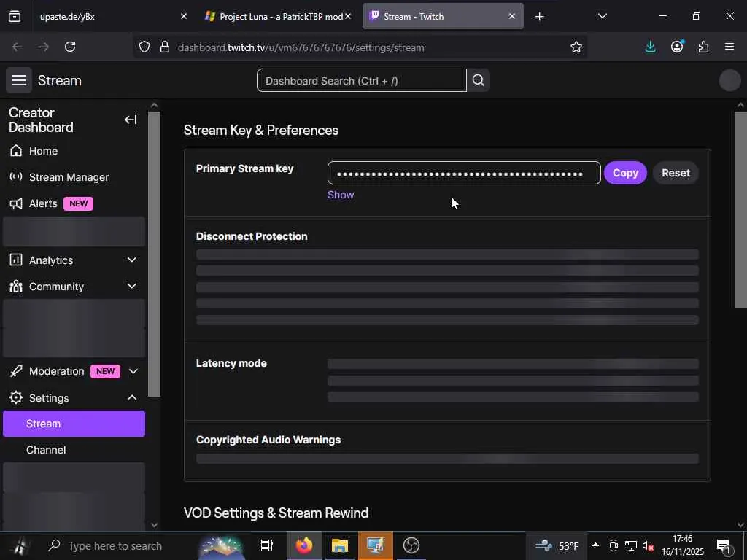
Task: Close the Project Luna tab
Action: pyautogui.click(x=348, y=16)
